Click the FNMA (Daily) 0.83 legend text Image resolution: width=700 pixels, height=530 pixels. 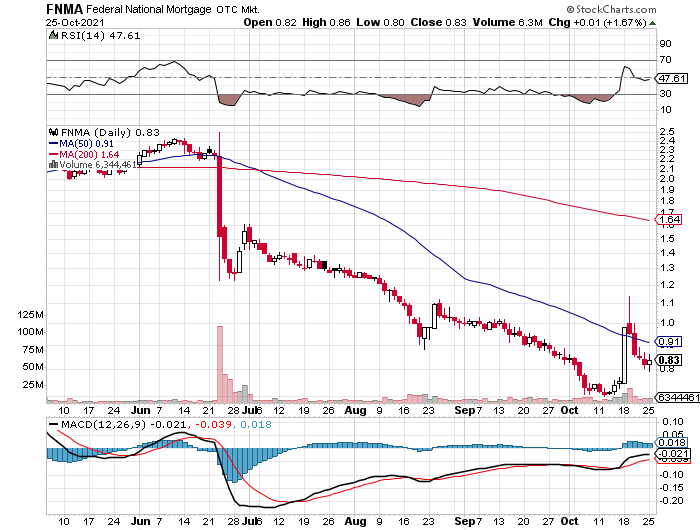[x=110, y=132]
